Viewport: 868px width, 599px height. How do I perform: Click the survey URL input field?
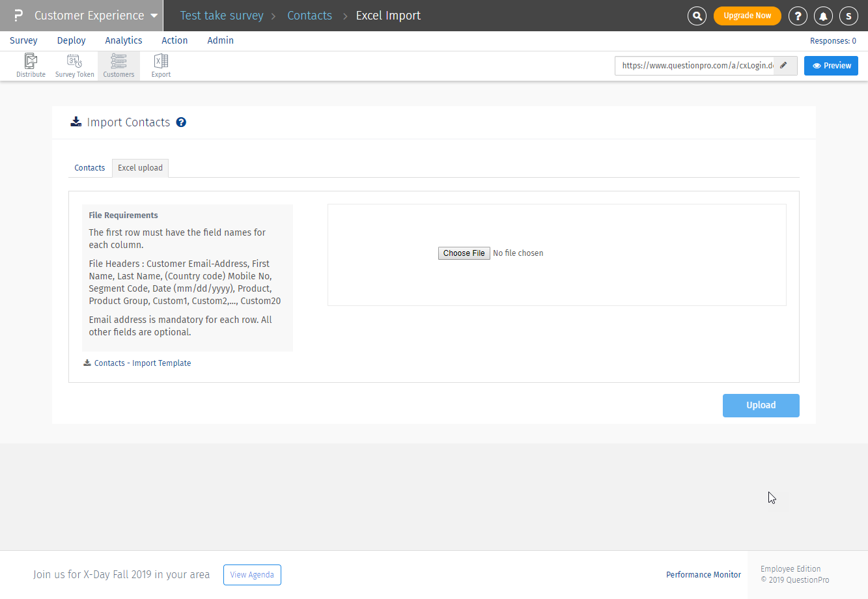tap(694, 66)
